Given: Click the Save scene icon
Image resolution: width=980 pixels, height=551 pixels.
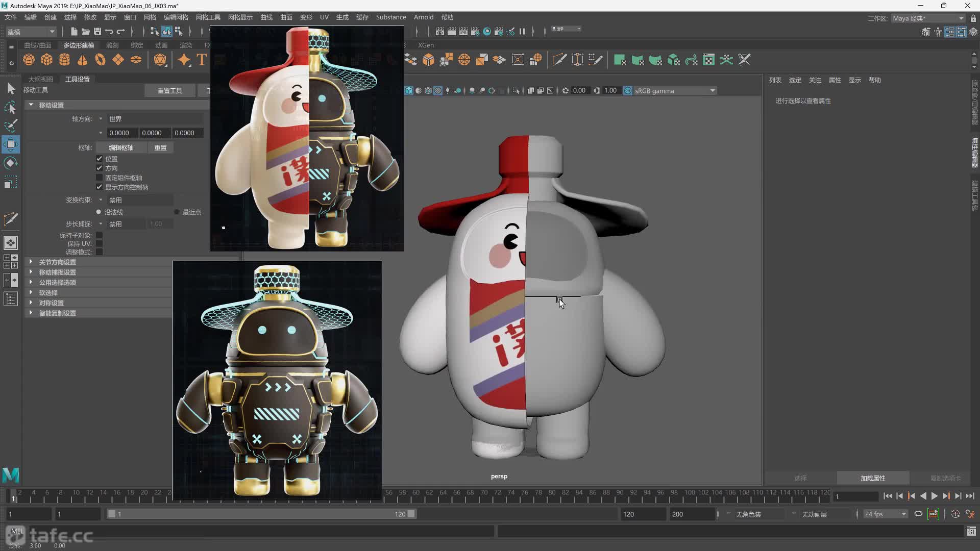Looking at the screenshot, I should coord(97,32).
